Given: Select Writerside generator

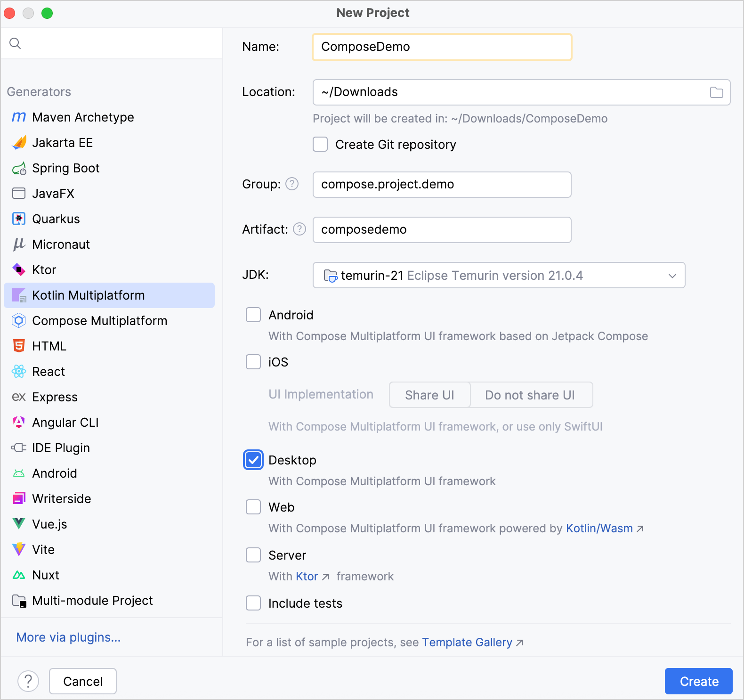Looking at the screenshot, I should click(109, 498).
